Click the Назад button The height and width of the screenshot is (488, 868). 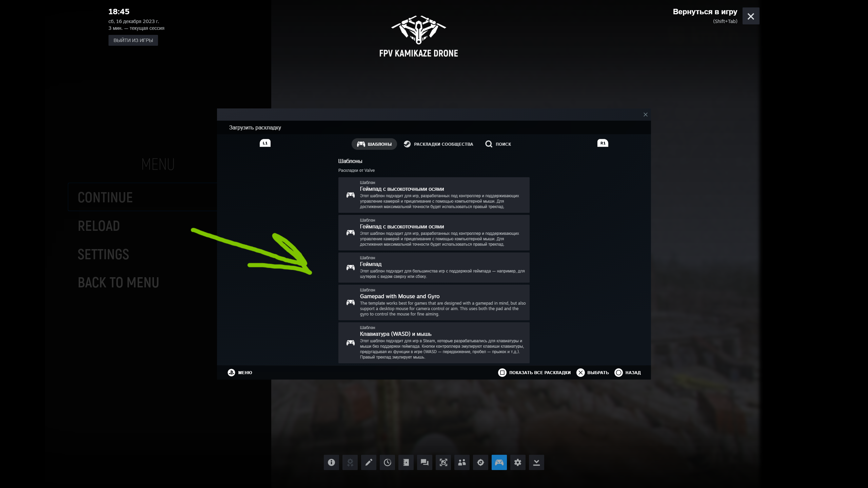point(628,372)
